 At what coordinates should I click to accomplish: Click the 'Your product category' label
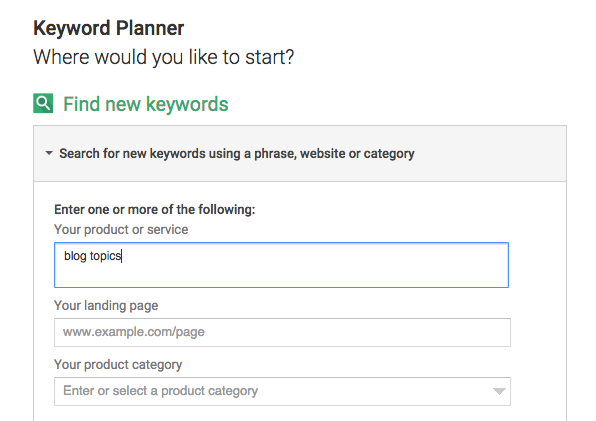coord(118,364)
